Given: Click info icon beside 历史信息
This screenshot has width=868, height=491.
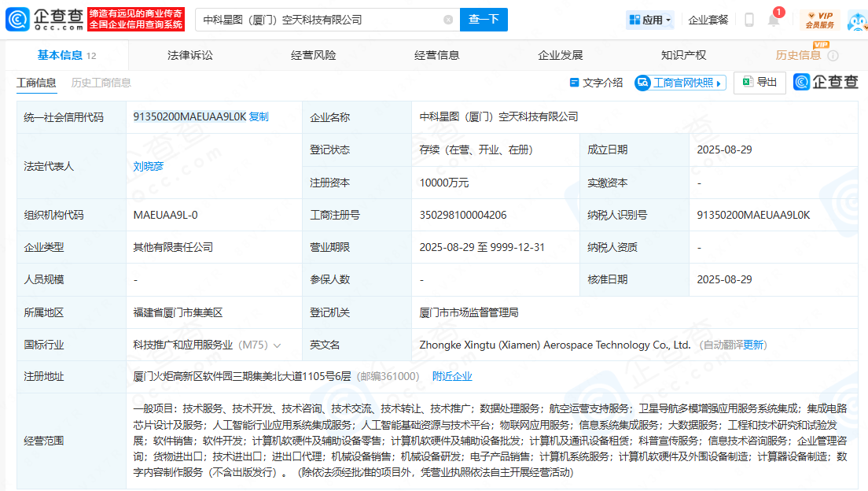Looking at the screenshot, I should pyautogui.click(x=833, y=55).
